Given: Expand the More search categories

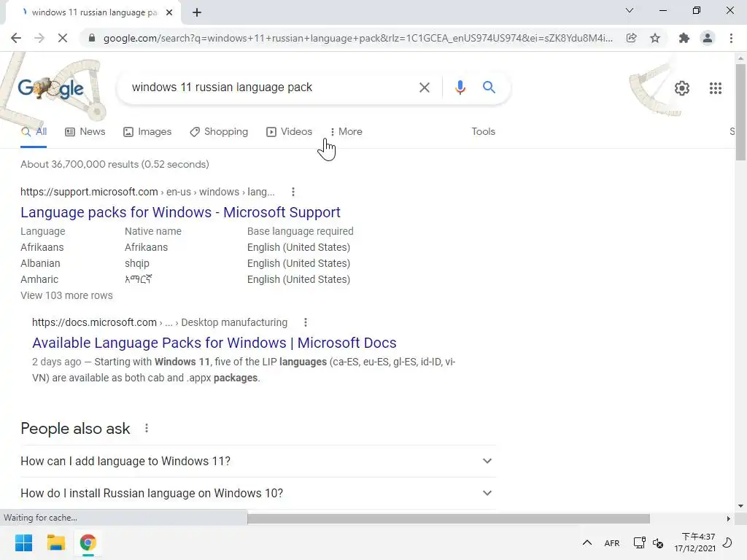Looking at the screenshot, I should click(x=346, y=132).
